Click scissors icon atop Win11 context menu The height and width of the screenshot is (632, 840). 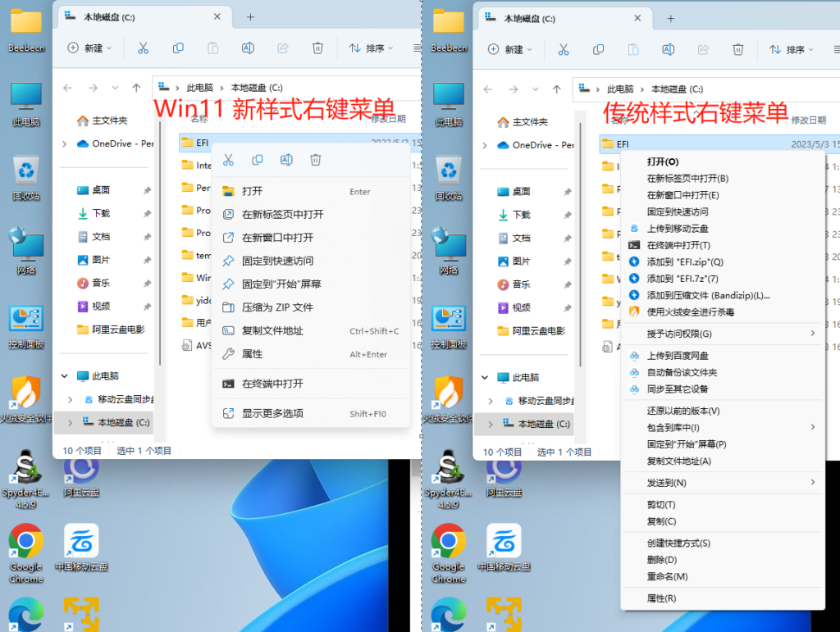pyautogui.click(x=229, y=160)
